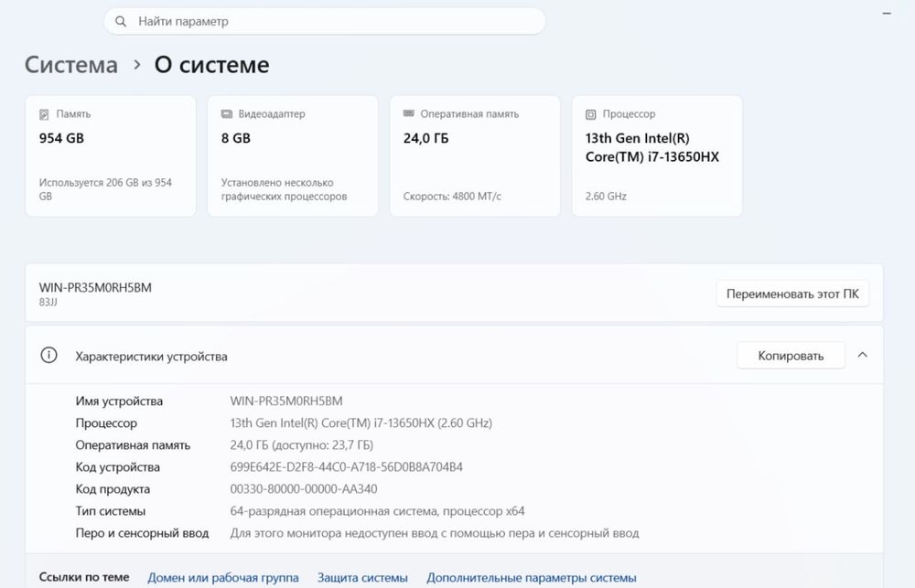Click the 'Код устройства' label
Viewport: 915px width, 588px height.
click(x=117, y=467)
